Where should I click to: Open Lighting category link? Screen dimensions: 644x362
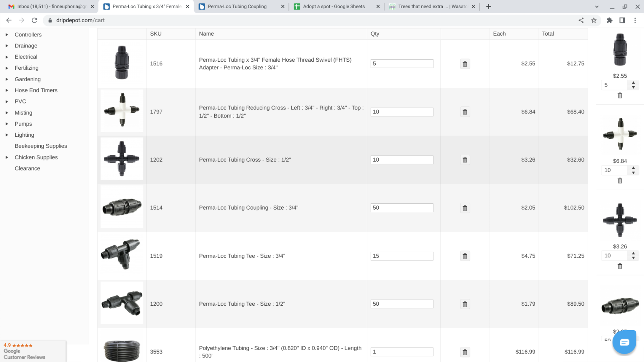click(25, 135)
